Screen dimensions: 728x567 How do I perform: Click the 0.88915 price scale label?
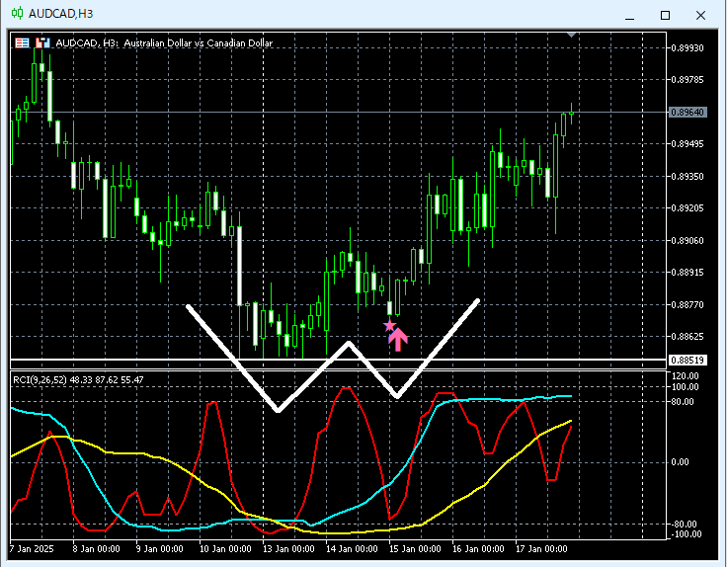(x=688, y=272)
